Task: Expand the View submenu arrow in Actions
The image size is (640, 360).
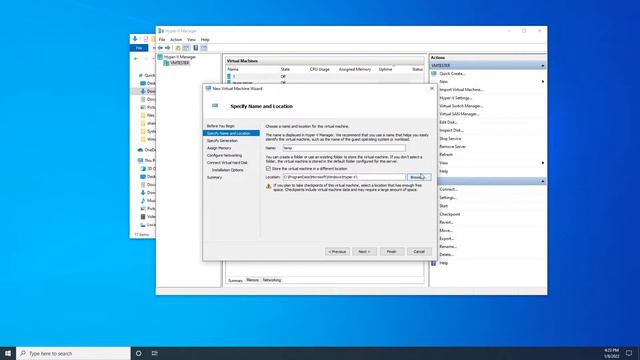Action: coord(542,163)
